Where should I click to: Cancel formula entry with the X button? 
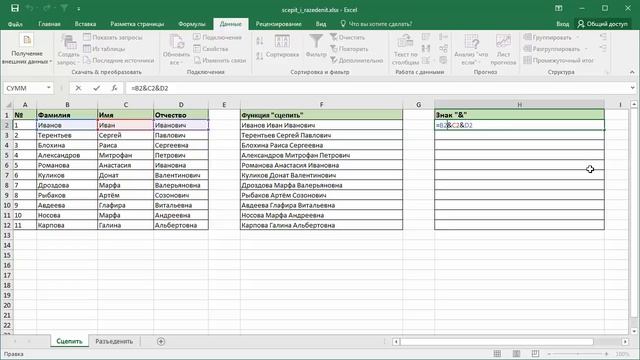[x=78, y=88]
